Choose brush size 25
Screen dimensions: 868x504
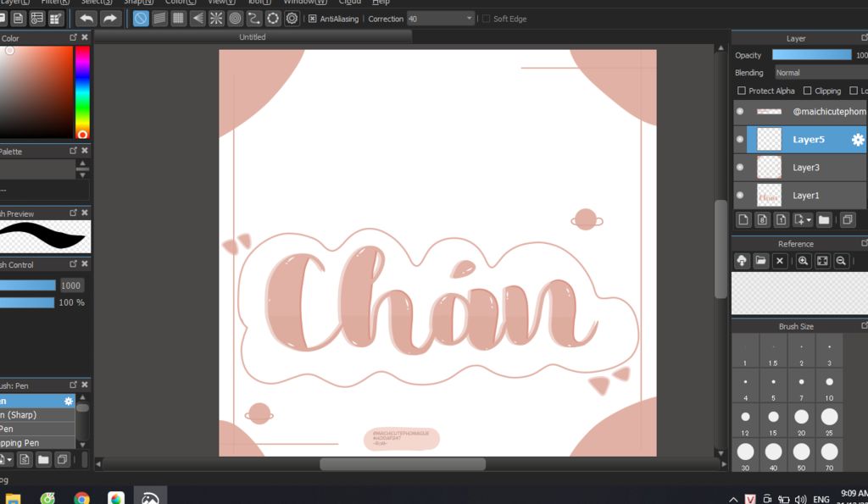829,420
